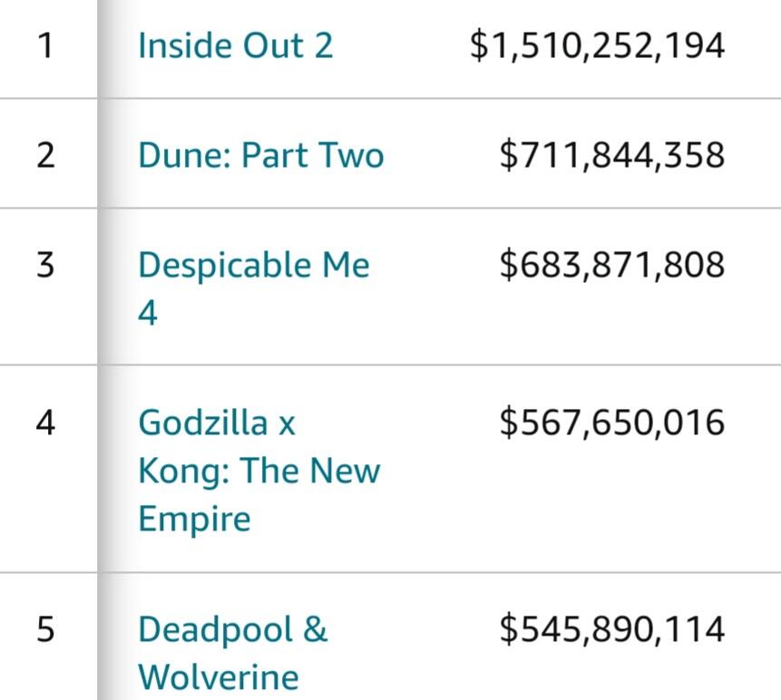Click the $683,871,808 gross amount

[611, 266]
